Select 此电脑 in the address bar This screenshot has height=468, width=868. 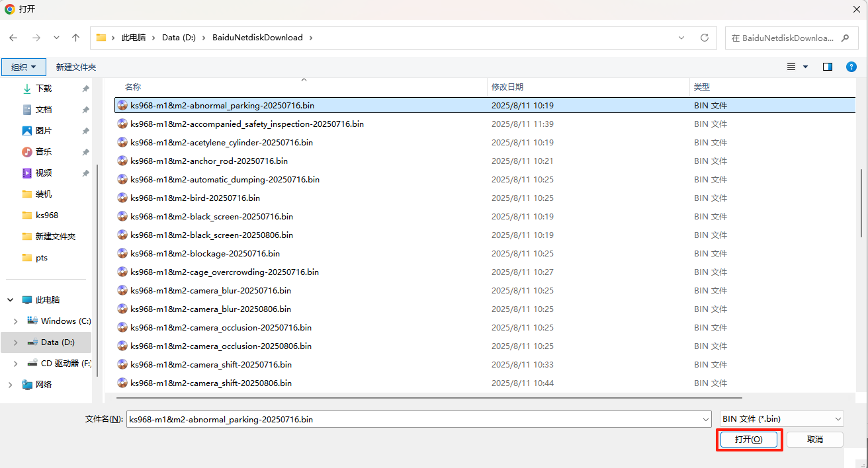[134, 38]
